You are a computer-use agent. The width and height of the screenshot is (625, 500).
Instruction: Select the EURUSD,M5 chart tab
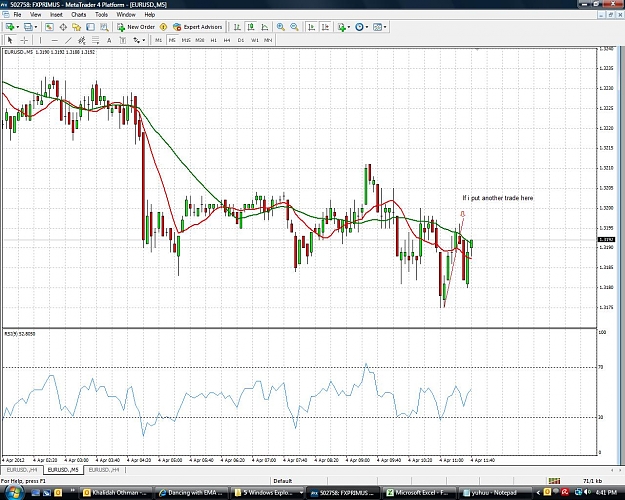click(x=63, y=470)
